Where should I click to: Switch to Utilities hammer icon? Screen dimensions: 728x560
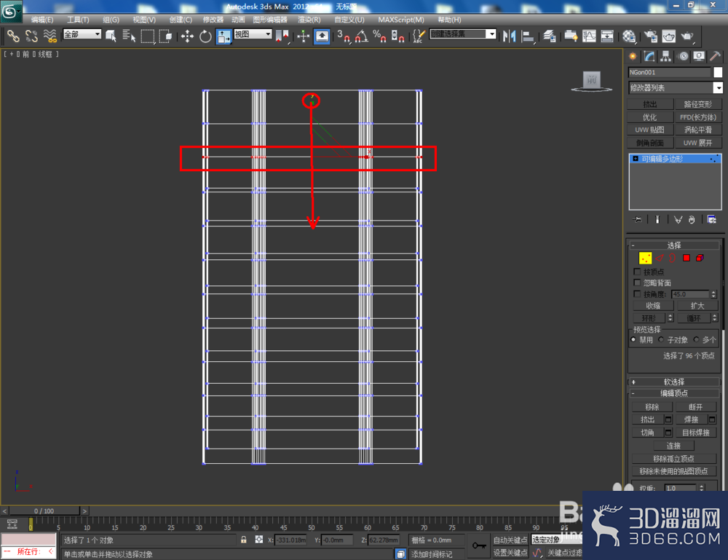pyautogui.click(x=715, y=57)
